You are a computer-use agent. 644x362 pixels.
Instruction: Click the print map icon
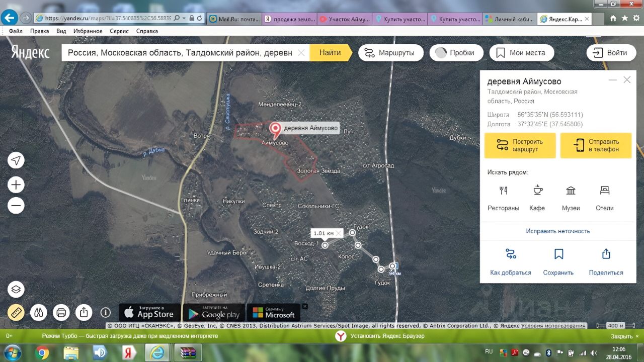61,312
